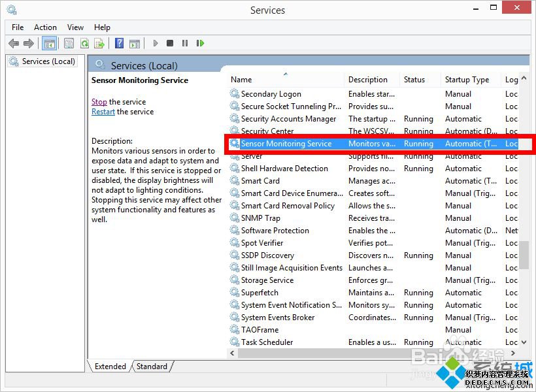Click the Start Service play icon
This screenshot has width=536, height=392.
tap(156, 43)
